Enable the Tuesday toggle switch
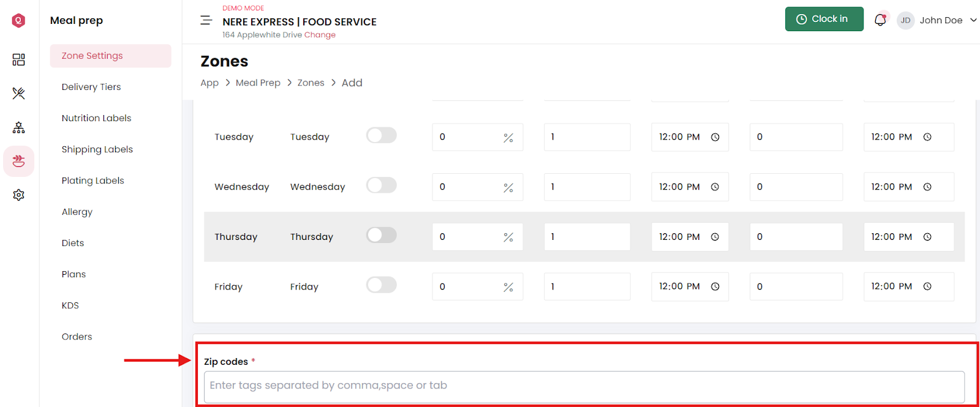This screenshot has width=980, height=407. pyautogui.click(x=382, y=135)
